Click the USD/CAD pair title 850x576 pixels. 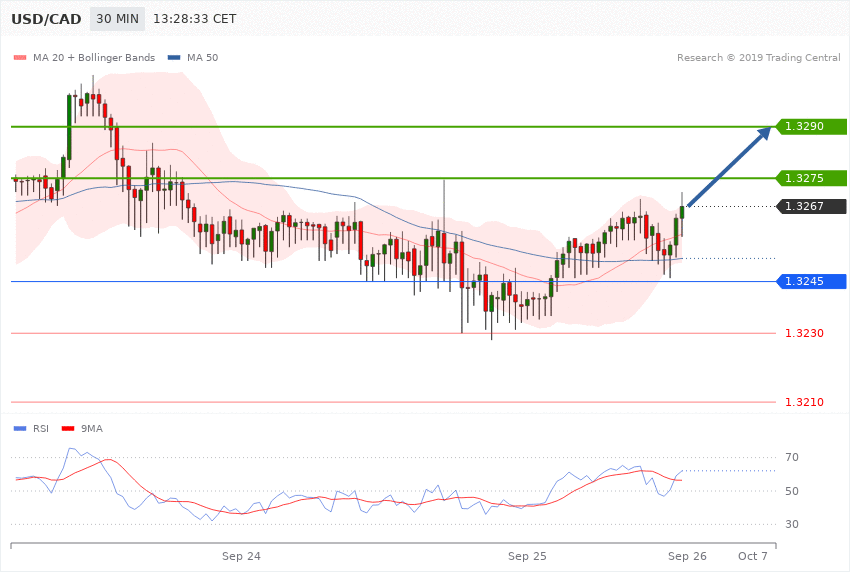coord(46,19)
